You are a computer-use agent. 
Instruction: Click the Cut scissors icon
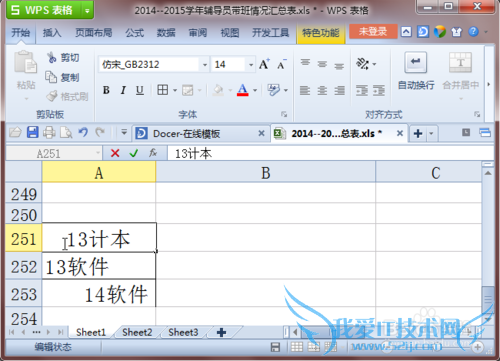pos(52,57)
